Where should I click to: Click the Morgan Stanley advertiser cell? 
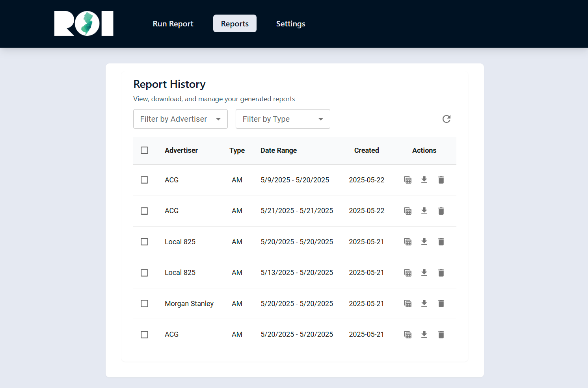(x=189, y=304)
